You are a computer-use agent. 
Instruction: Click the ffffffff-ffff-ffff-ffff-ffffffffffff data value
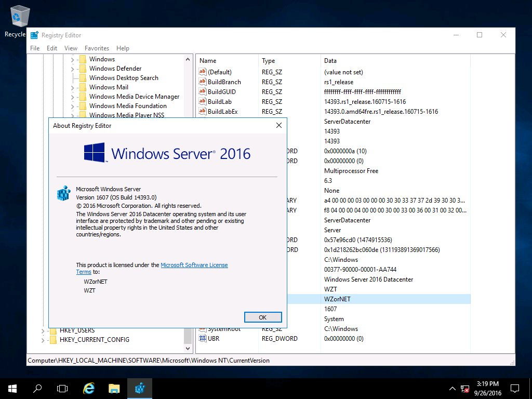pyautogui.click(x=362, y=91)
